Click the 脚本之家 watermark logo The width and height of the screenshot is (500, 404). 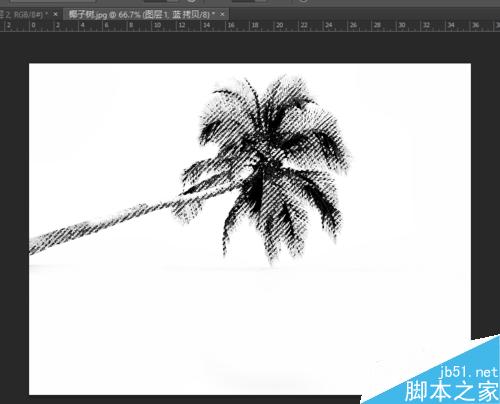pyautogui.click(x=452, y=391)
